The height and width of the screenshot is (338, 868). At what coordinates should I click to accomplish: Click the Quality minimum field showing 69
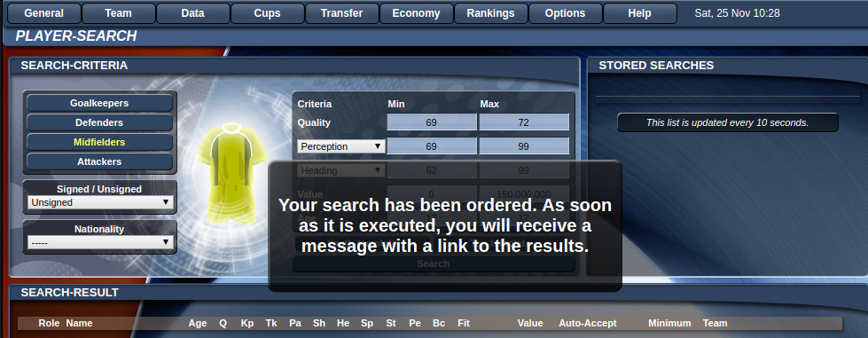[431, 122]
